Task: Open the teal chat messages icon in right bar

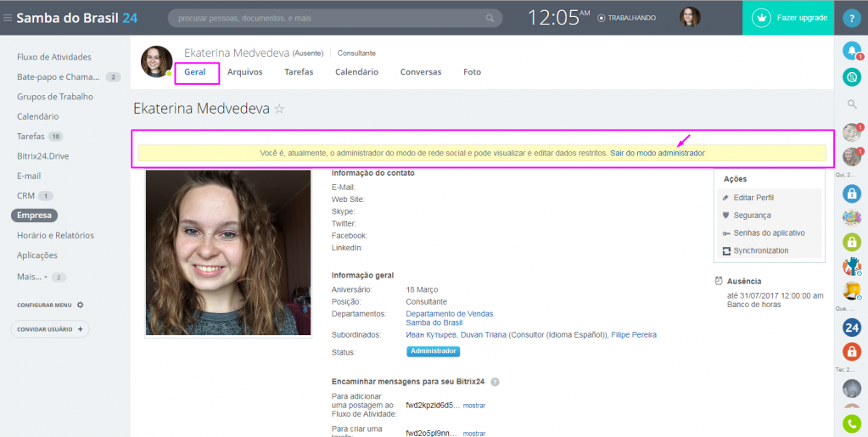Action: point(851,76)
